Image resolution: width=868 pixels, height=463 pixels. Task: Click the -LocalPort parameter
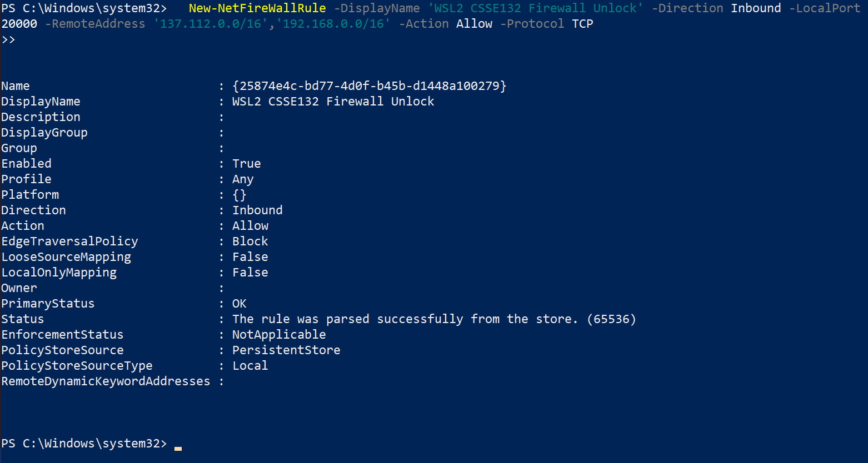pos(824,8)
